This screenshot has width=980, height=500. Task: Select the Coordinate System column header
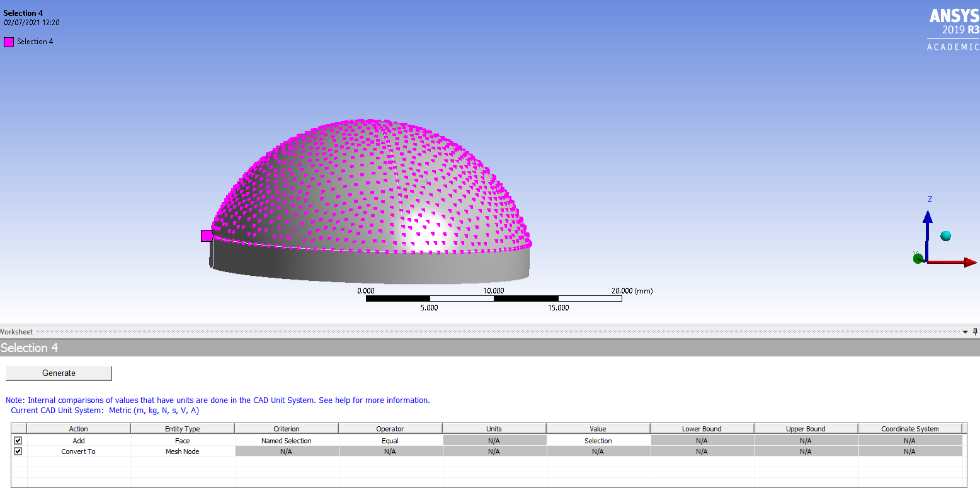click(x=910, y=429)
